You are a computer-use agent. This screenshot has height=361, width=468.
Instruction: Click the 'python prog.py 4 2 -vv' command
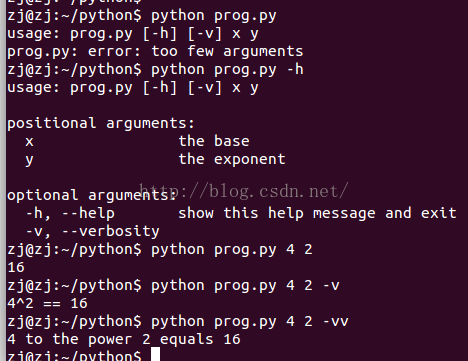250,322
